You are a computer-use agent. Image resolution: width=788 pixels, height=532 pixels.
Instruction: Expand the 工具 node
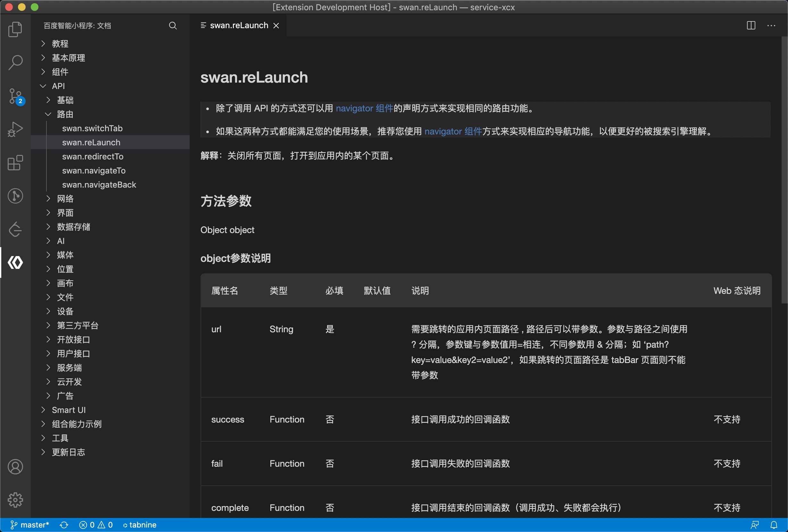pos(110,438)
